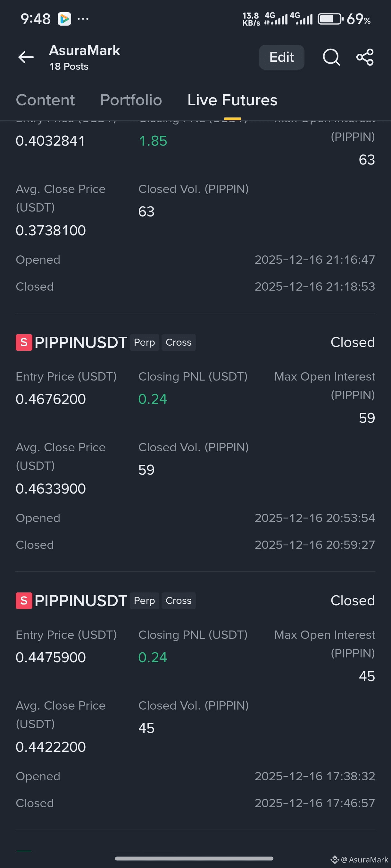Switch to the Portfolio tab
This screenshot has height=868, width=391.
click(x=131, y=100)
